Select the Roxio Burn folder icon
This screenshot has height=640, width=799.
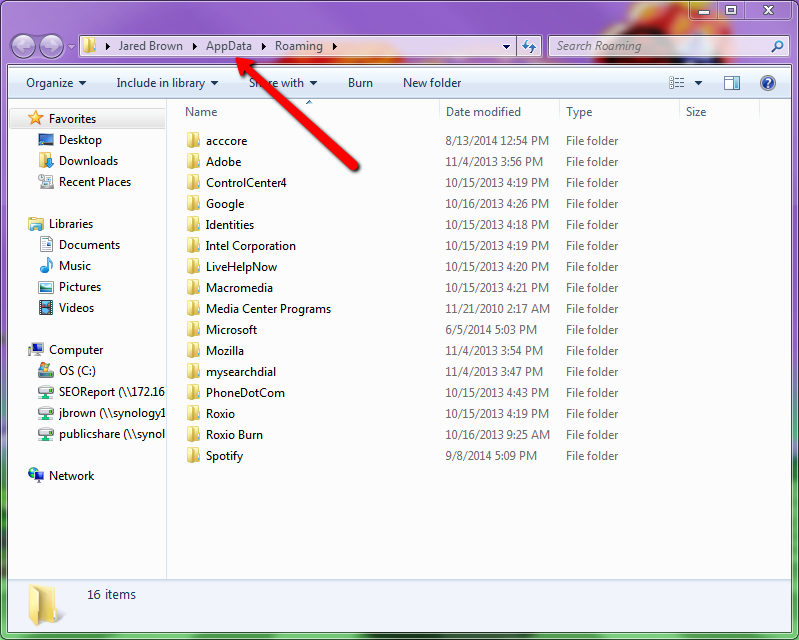(x=193, y=434)
